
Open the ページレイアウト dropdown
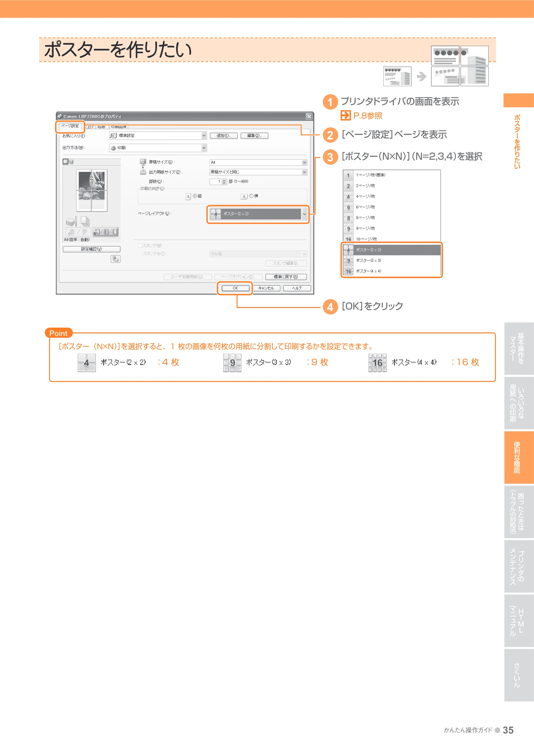(x=258, y=214)
